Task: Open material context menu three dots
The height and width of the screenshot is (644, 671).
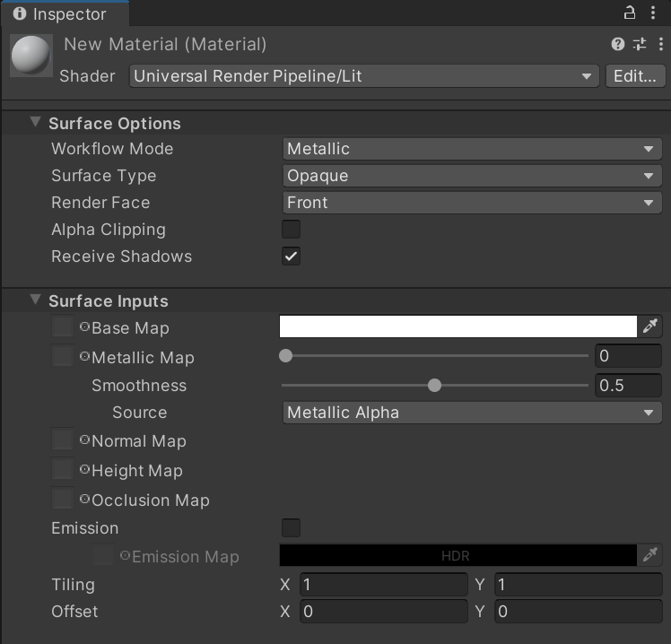Action: click(x=661, y=44)
